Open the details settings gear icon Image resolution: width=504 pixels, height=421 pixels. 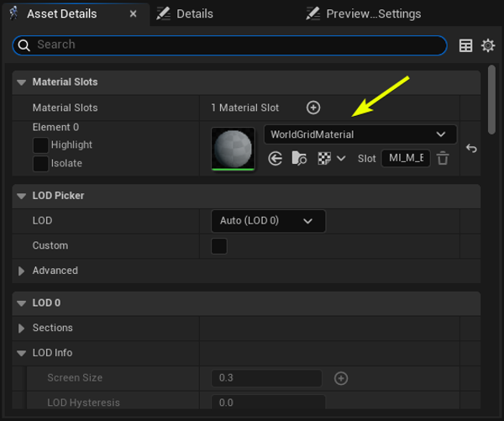click(488, 45)
